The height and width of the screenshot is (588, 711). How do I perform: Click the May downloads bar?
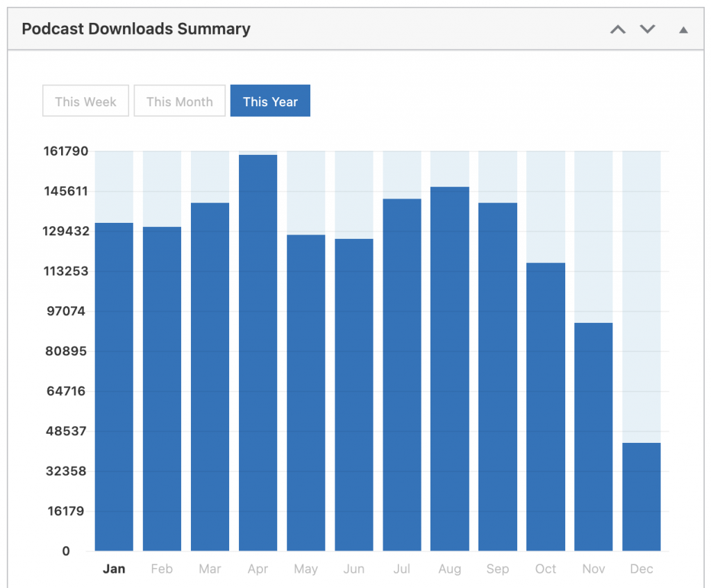306,393
